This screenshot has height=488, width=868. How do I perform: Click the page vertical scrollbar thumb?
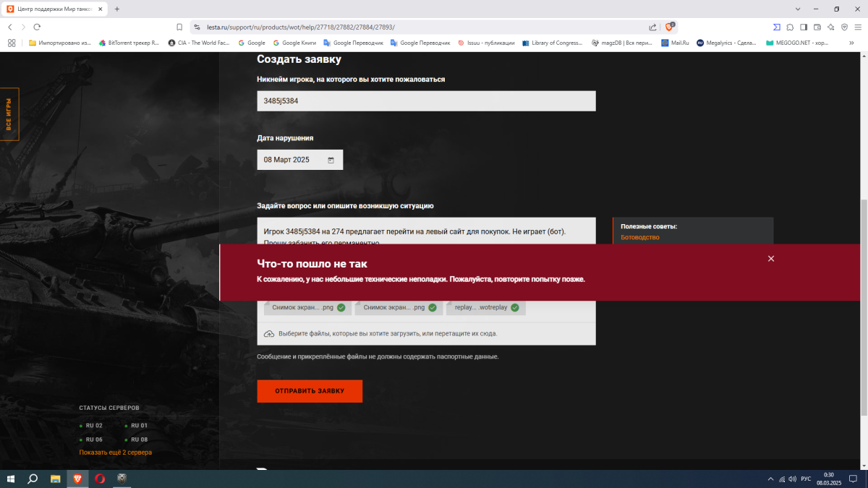click(x=864, y=307)
